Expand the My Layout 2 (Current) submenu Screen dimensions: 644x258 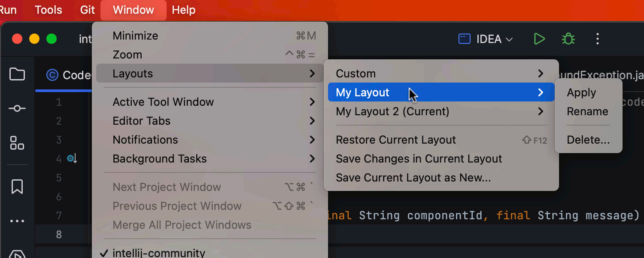click(x=440, y=111)
